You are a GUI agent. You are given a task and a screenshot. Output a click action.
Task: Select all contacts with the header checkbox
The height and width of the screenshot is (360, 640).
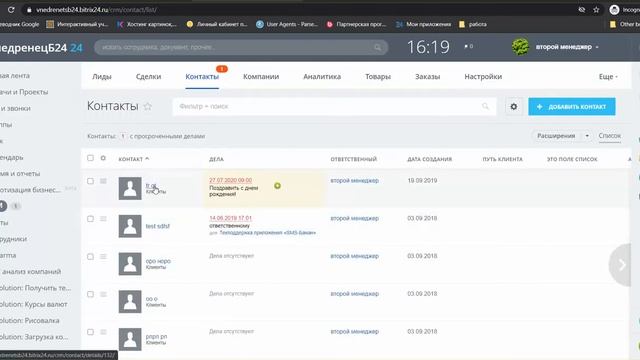click(90, 158)
